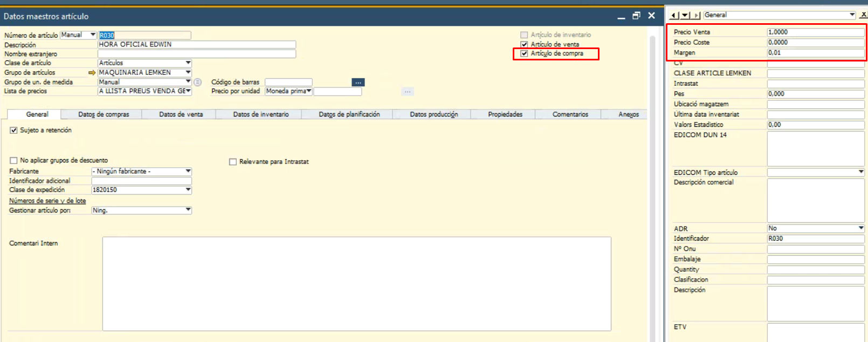Open Fabricante dropdown
This screenshot has width=868, height=342.
[x=188, y=171]
